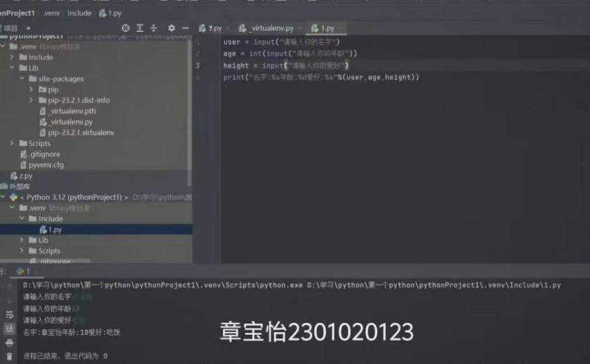Toggle scroll to end icon in Run console
The image size is (590, 364).
(x=9, y=329)
